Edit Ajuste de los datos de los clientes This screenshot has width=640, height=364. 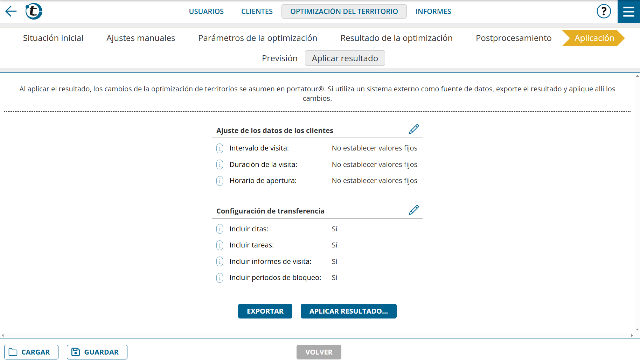coord(413,129)
